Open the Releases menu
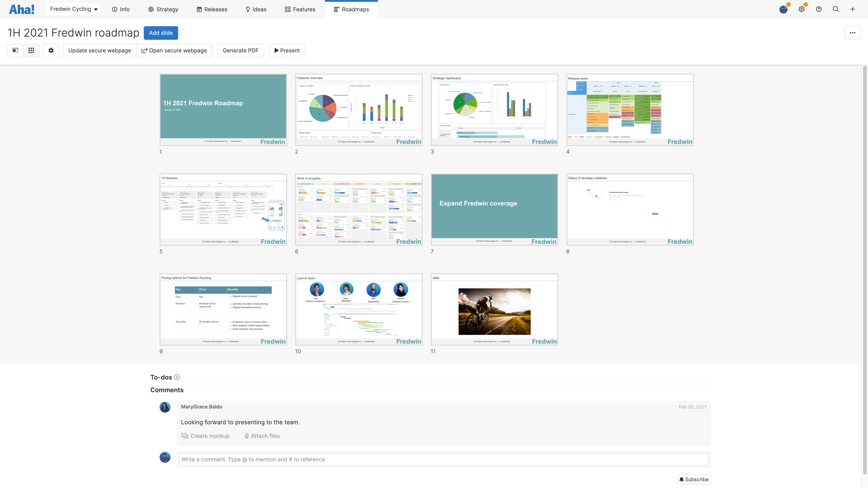The image size is (868, 488). coord(212,9)
